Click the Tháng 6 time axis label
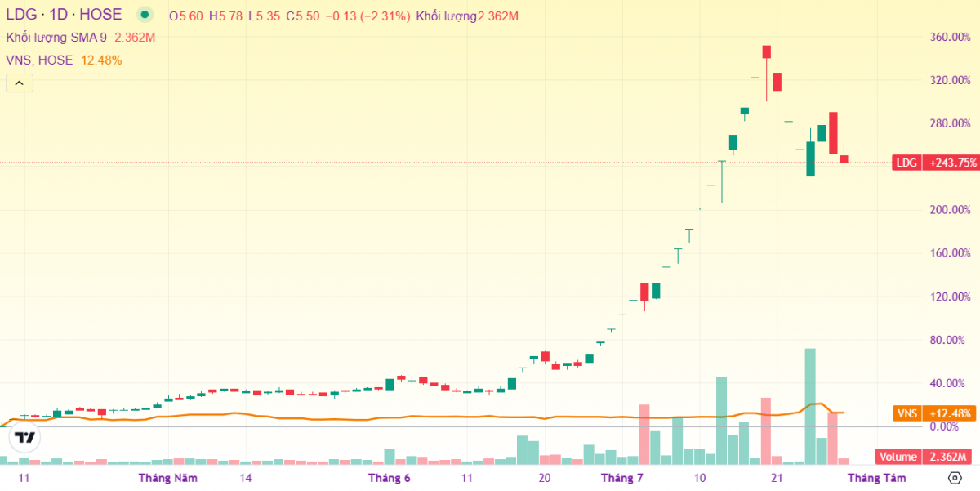Viewport: 980px width, 491px height. point(389,478)
